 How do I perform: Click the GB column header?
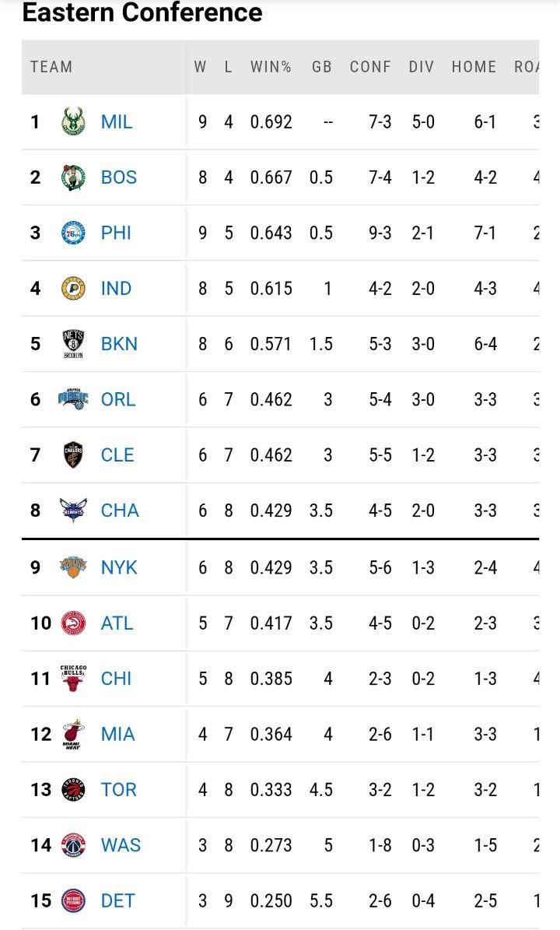(x=322, y=67)
